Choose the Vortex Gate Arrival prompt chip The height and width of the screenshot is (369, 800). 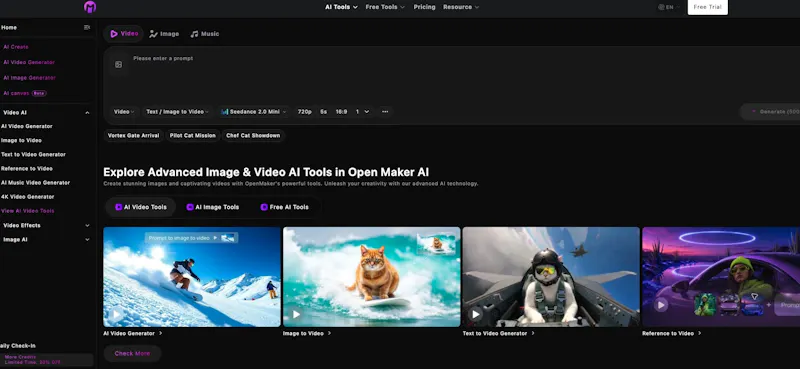coord(134,136)
